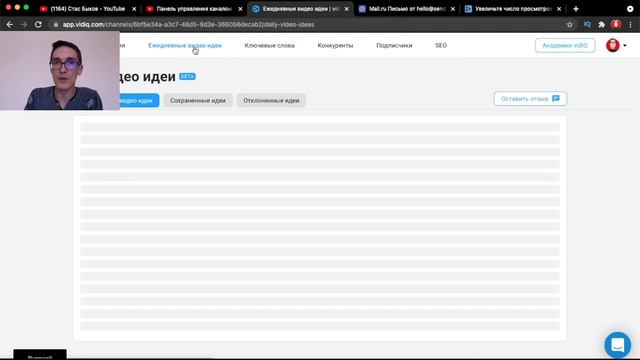Bookmark this page with the star icon
Viewport: 640px width, 360px height.
point(569,24)
